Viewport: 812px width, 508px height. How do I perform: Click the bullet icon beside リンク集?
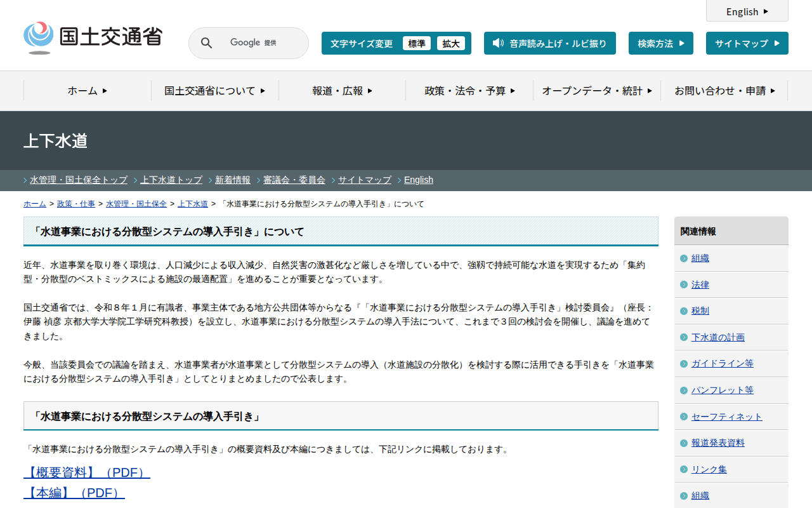683,469
